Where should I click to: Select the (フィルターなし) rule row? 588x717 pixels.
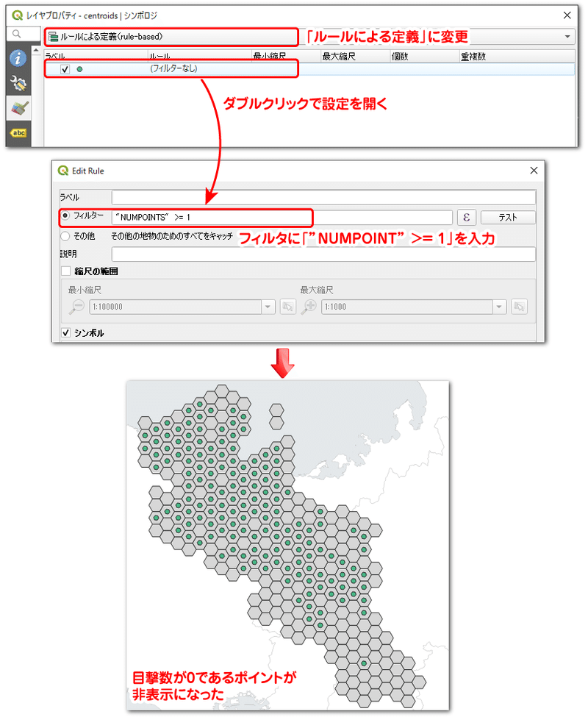[x=309, y=70]
